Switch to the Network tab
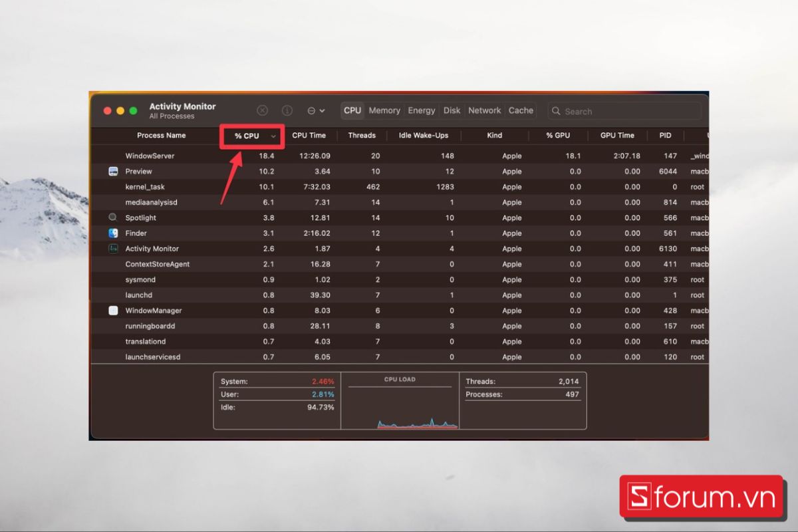Viewport: 798px width, 532px height. click(x=485, y=110)
